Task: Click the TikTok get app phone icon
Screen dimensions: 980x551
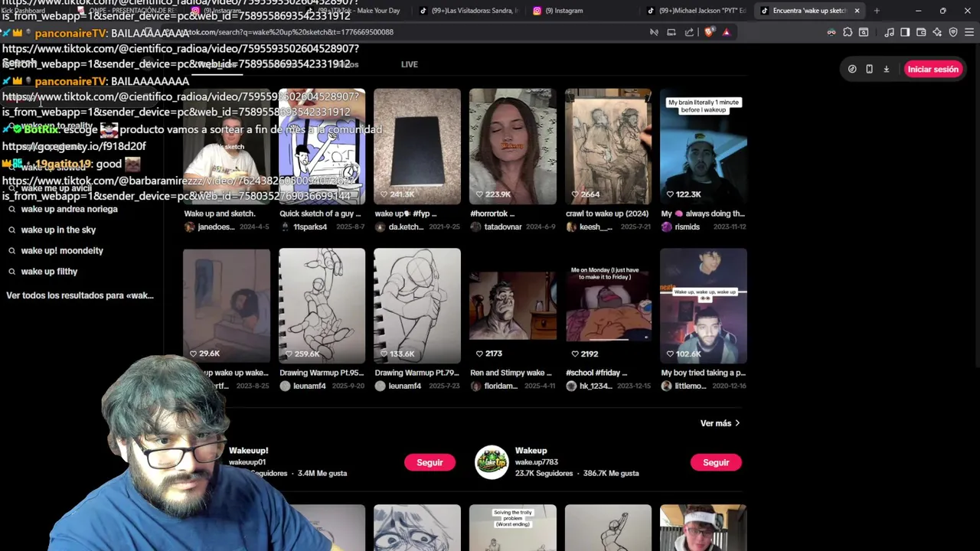Action: pyautogui.click(x=869, y=69)
